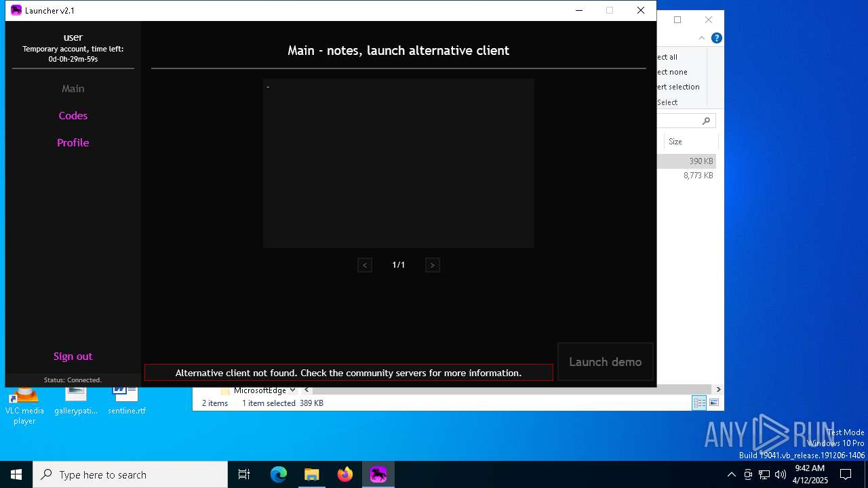The image size is (868, 488).
Task: Click the Launcher app taskbar icon
Action: point(378,474)
